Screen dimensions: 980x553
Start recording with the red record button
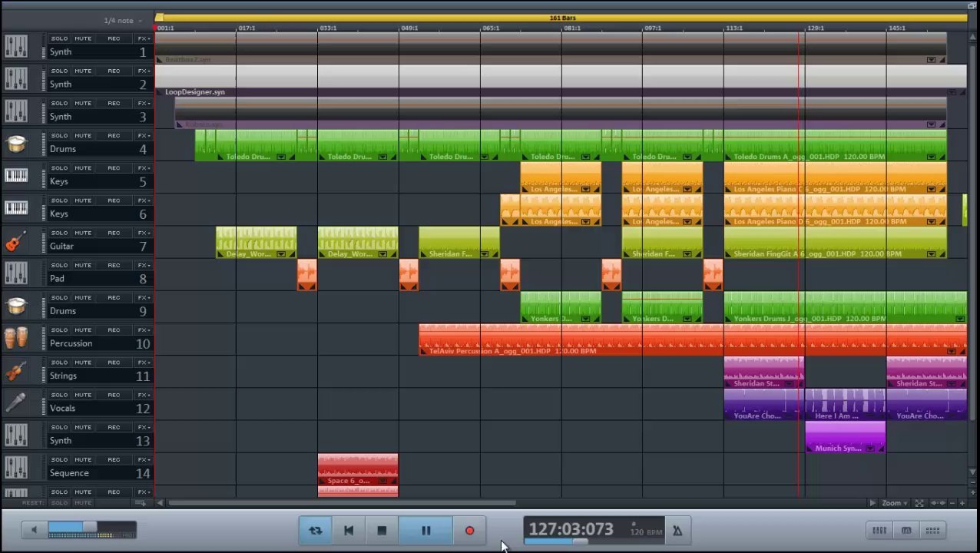point(469,530)
